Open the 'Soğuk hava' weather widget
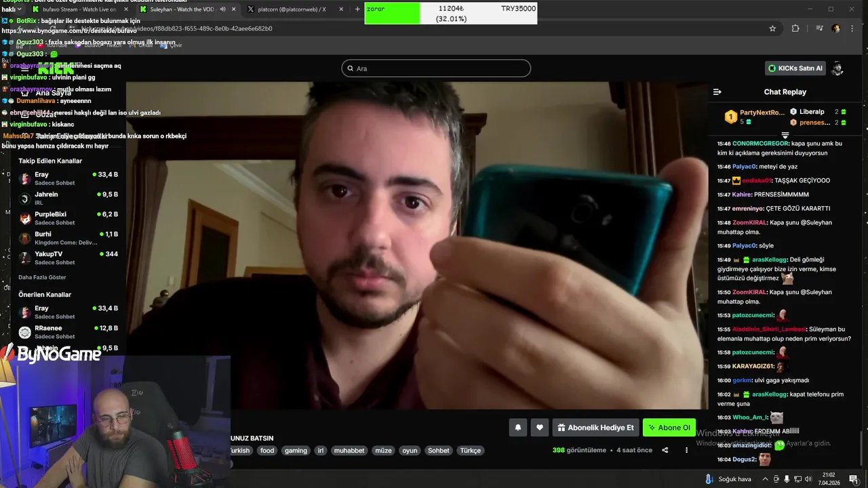The image size is (868, 488). coord(728,479)
